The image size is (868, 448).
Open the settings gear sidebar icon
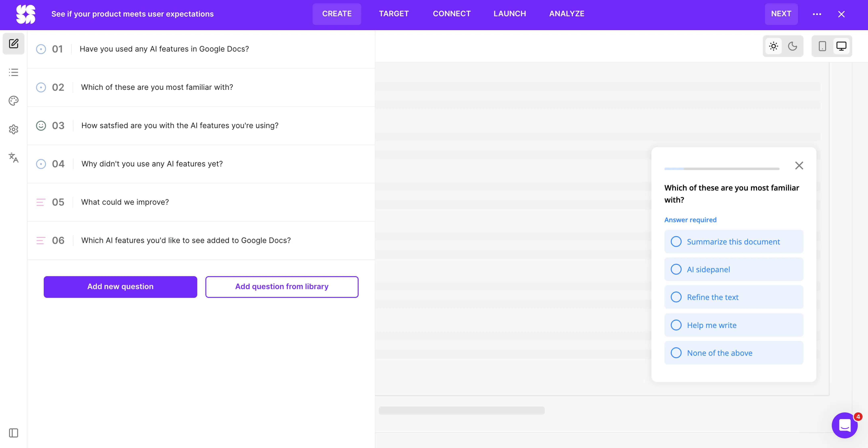13,129
